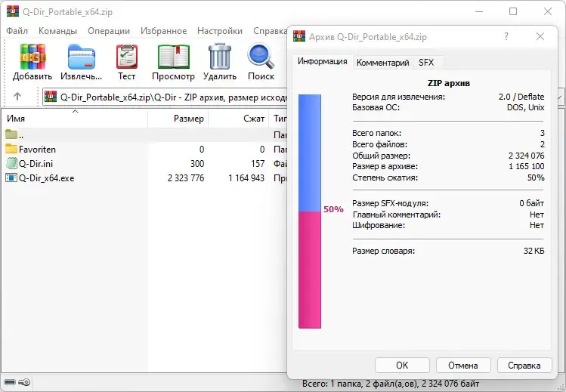The image size is (566, 392).
Task: Expand the address bar dropdown arrow
Action: coord(560,97)
